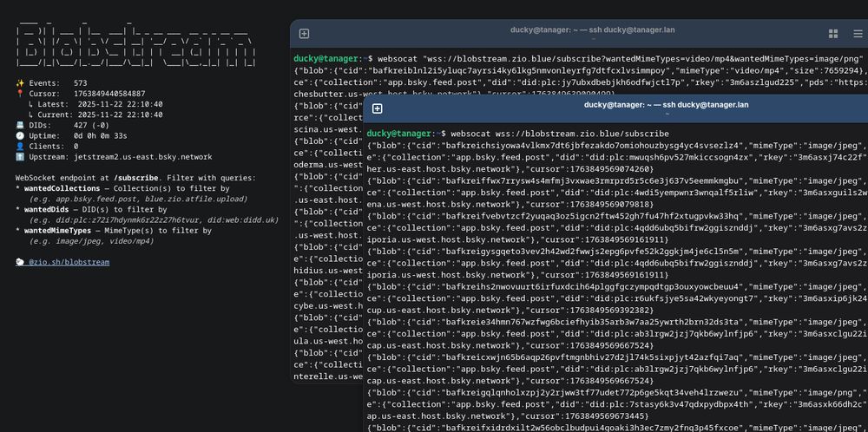Click the image/png blob line bafkreigqlqnholxzpj2y2

tap(617, 393)
